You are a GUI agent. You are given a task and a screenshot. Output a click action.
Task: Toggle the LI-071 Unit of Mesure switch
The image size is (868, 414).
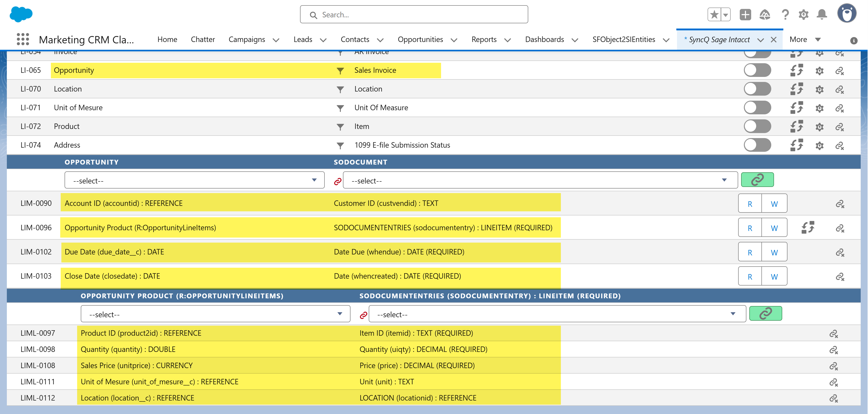[x=757, y=108]
